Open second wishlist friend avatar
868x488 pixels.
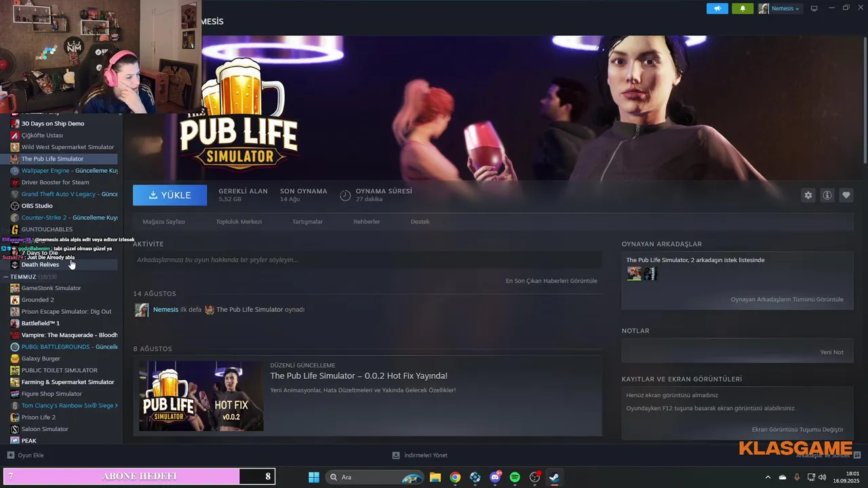[650, 274]
